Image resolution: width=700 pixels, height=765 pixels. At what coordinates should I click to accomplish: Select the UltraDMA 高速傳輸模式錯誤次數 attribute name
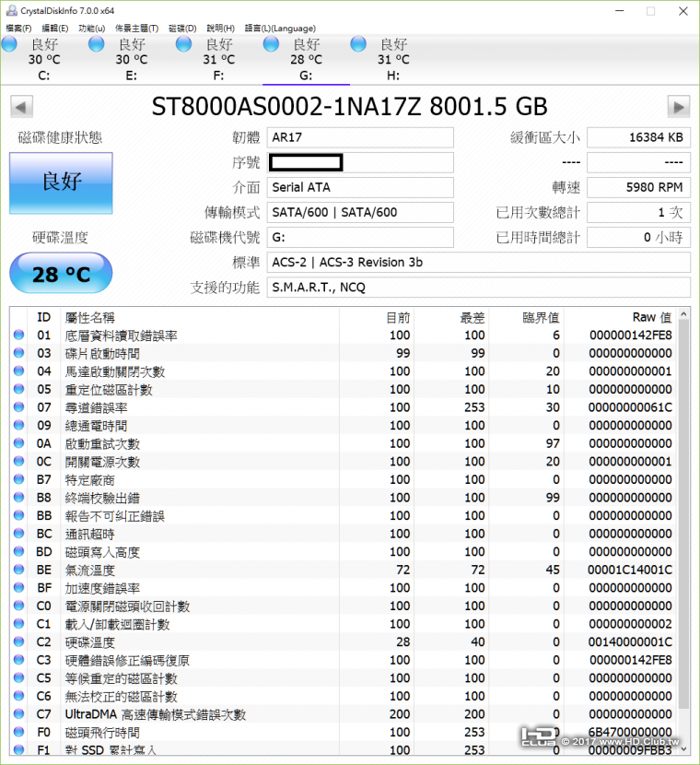[156, 714]
